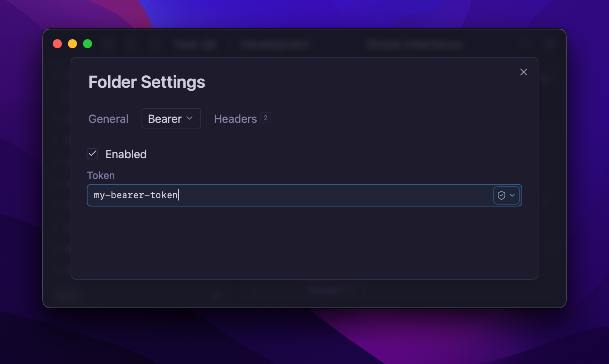The image size is (609, 364).
Task: Click the red window close button
Action: [x=57, y=44]
